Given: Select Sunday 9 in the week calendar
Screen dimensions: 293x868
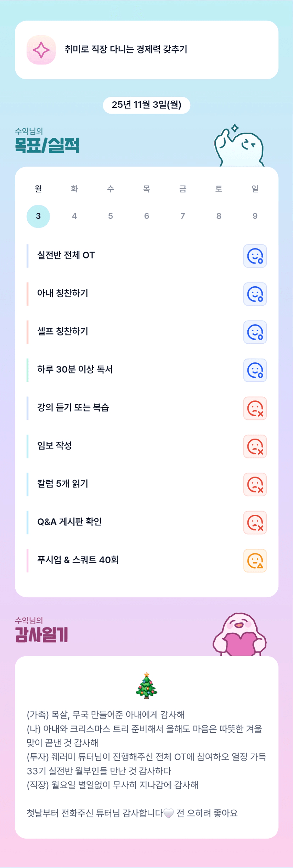Looking at the screenshot, I should [255, 216].
